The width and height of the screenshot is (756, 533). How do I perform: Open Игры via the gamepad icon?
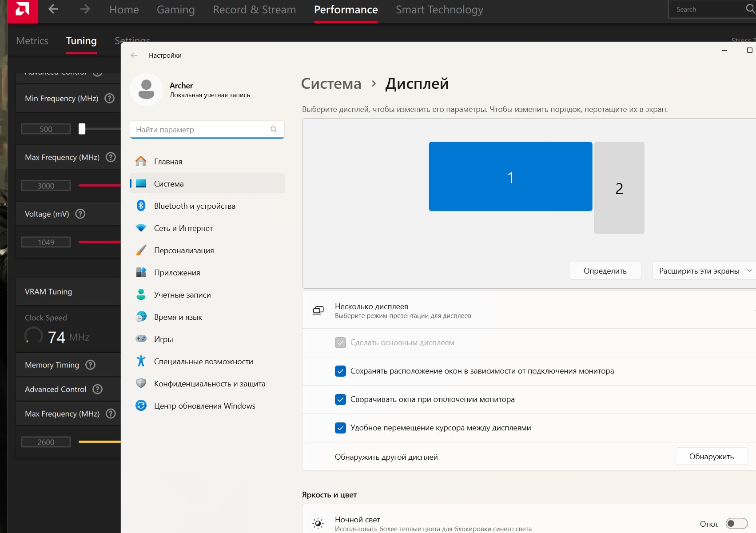pos(141,339)
